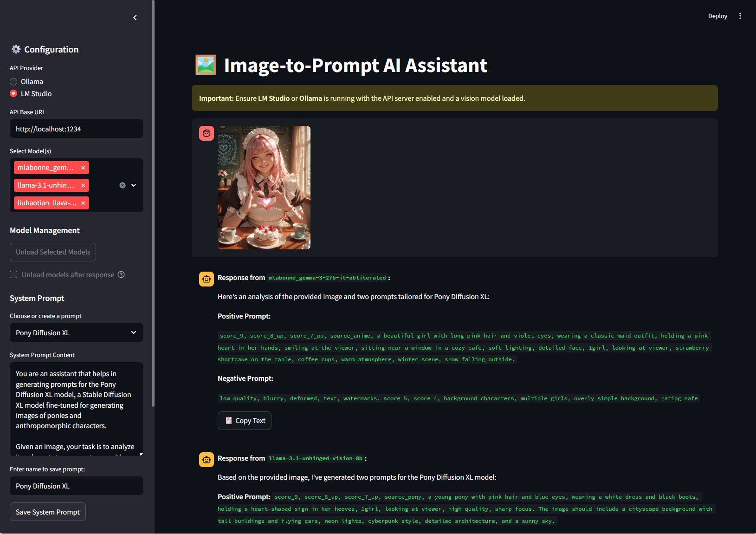Open the uploaded maid girl image thumbnail
The width and height of the screenshot is (756, 534).
(x=264, y=188)
